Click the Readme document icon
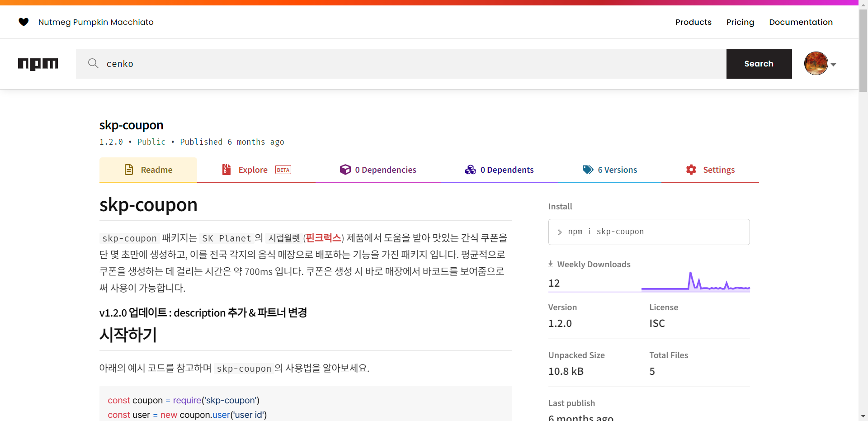 point(129,170)
